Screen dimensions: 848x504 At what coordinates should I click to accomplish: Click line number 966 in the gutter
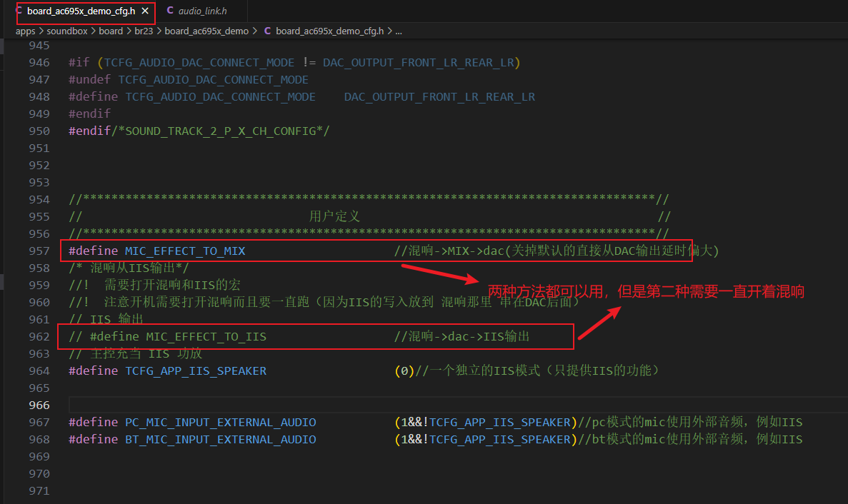39,405
